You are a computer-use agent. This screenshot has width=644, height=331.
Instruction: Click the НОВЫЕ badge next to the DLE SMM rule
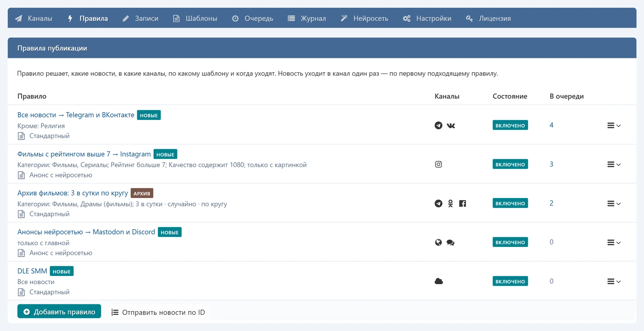62,271
